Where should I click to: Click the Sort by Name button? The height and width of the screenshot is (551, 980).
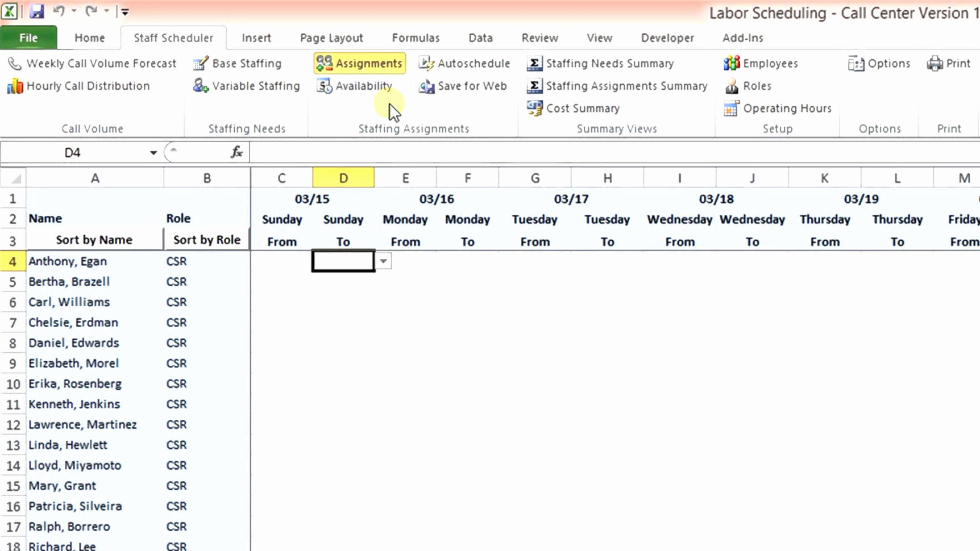pos(94,240)
